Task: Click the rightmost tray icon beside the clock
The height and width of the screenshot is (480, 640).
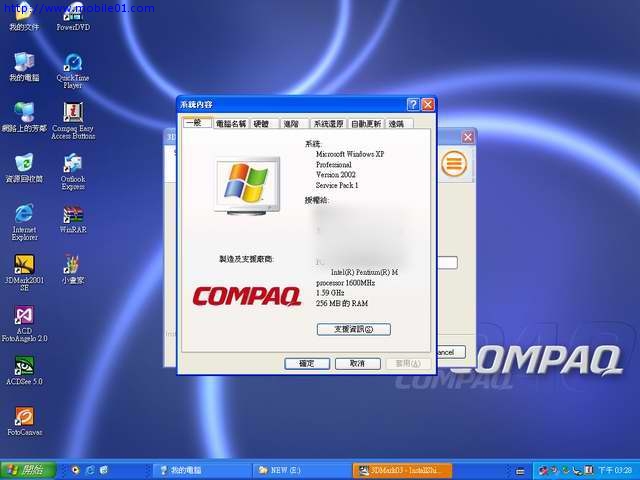Action: [589, 470]
